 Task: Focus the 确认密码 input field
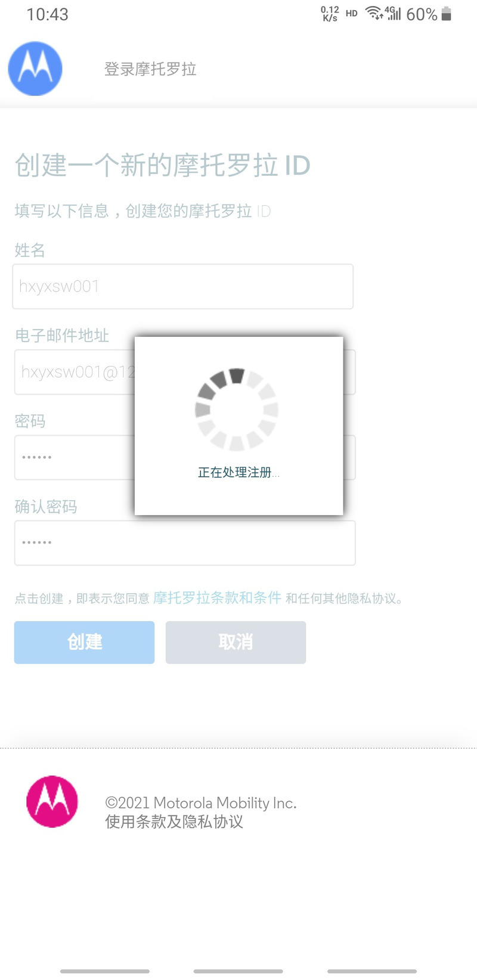coord(185,543)
